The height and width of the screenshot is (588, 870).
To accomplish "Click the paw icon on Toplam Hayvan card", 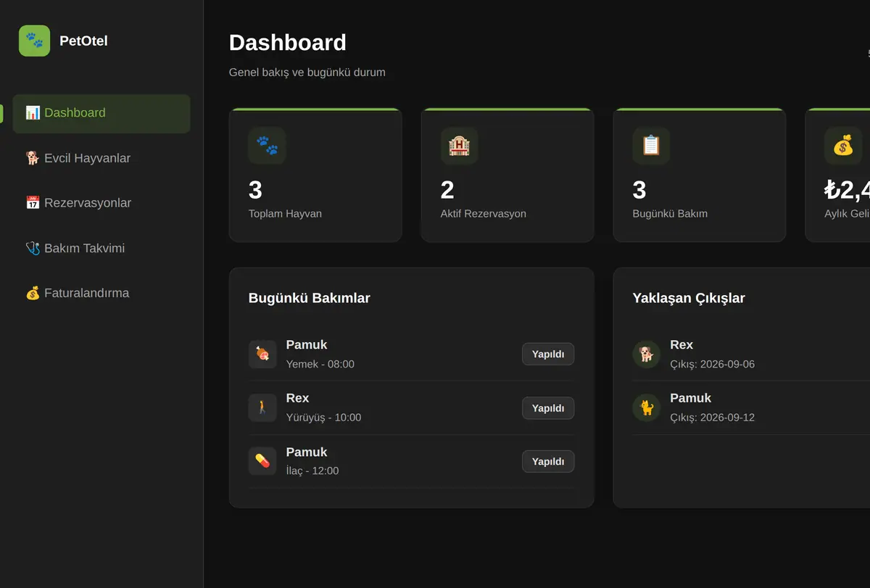I will 267,146.
